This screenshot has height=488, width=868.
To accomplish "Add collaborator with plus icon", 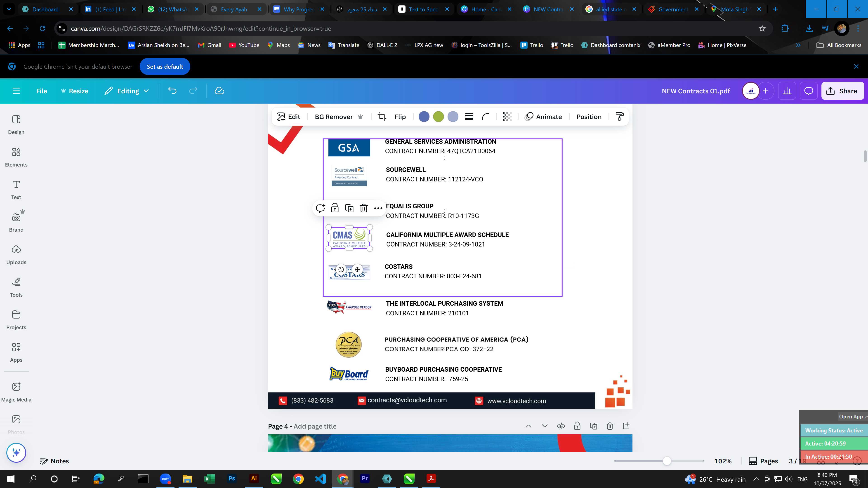I will (766, 91).
